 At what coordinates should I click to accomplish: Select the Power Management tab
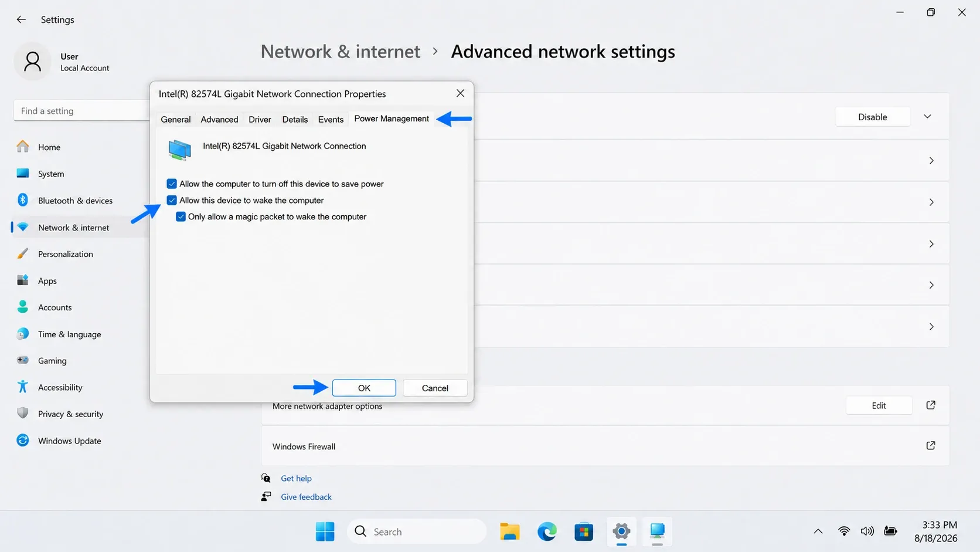click(392, 118)
